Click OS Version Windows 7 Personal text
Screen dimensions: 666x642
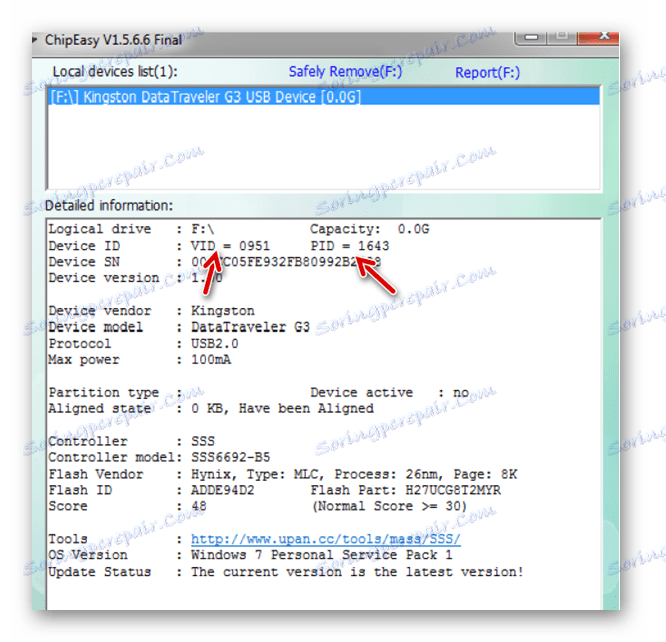322,555
